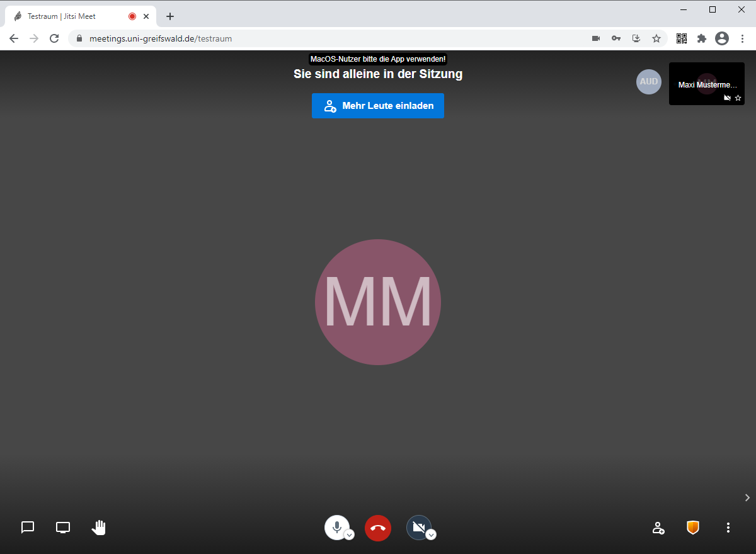The image size is (756, 554).
Task: Select the Testraum | Jitsi Meet tab
Action: point(69,16)
